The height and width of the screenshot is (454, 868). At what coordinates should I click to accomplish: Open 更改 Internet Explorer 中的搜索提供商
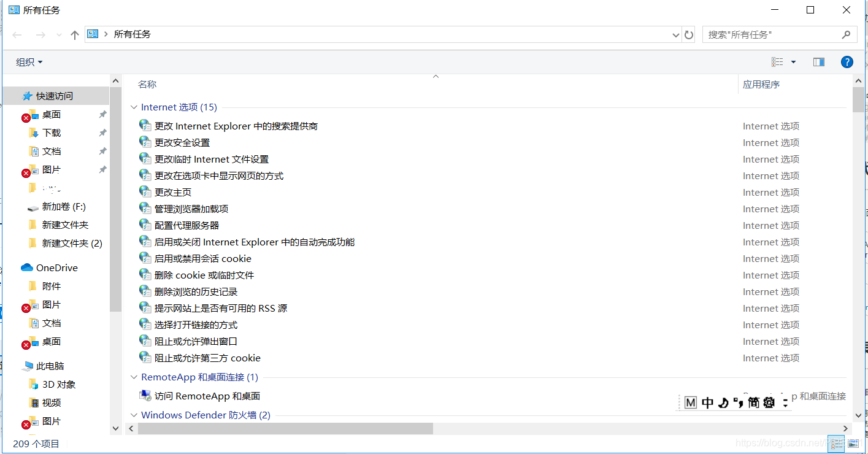point(236,126)
